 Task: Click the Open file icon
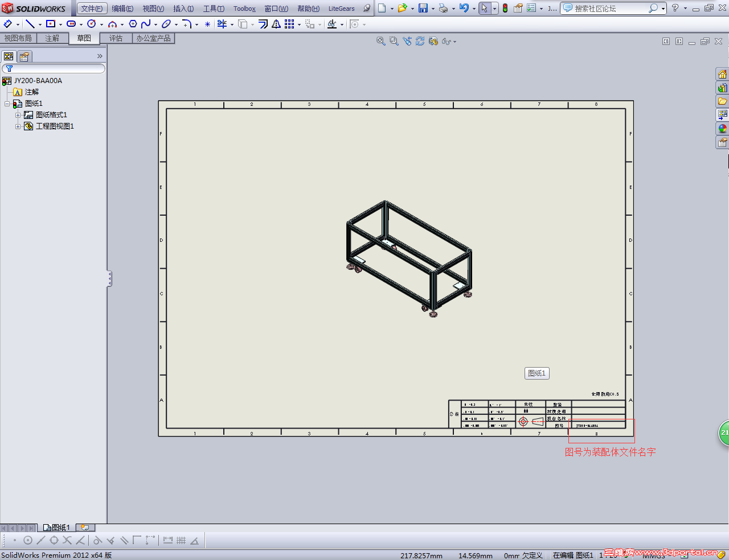[x=403, y=8]
